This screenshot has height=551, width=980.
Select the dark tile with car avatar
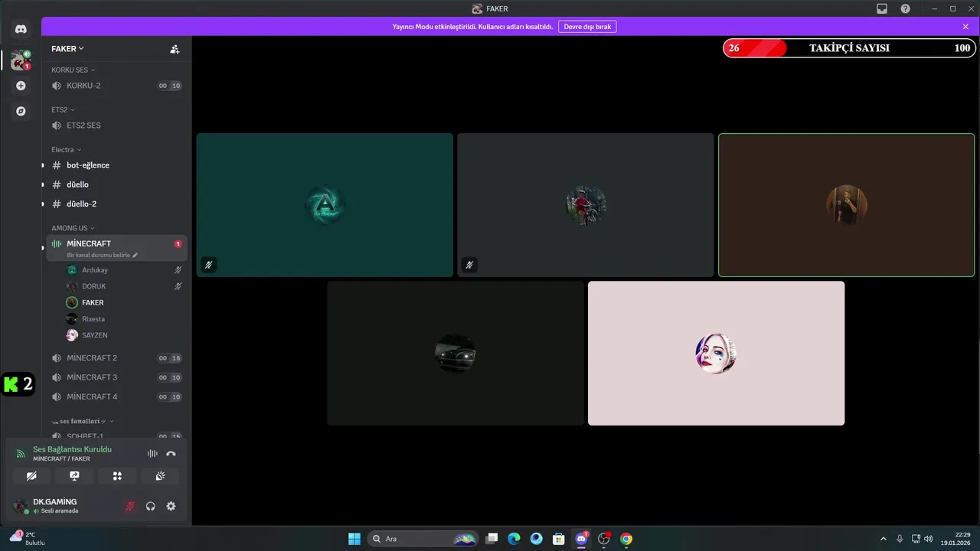[x=456, y=354]
